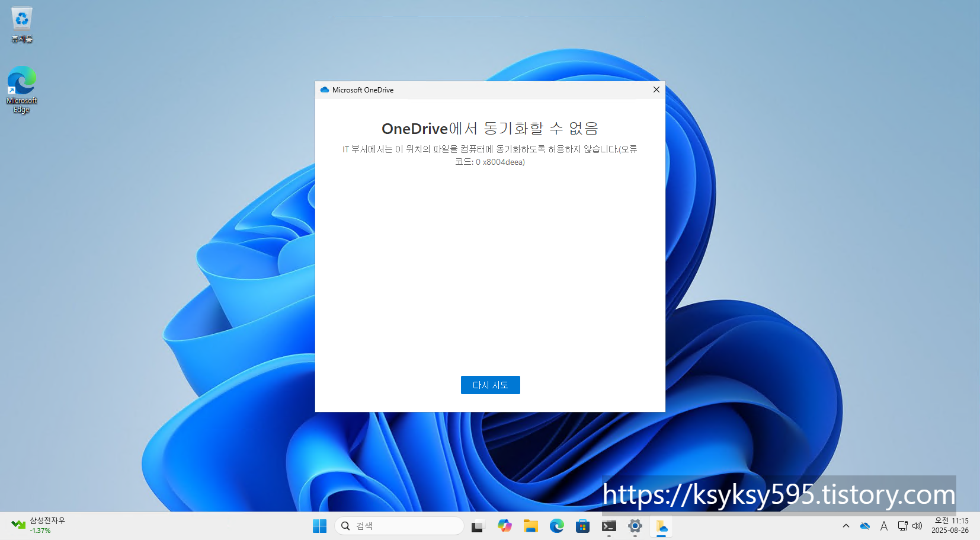Open the 삼성전자우 stock widget
The image size is (980, 540).
[x=39, y=525]
